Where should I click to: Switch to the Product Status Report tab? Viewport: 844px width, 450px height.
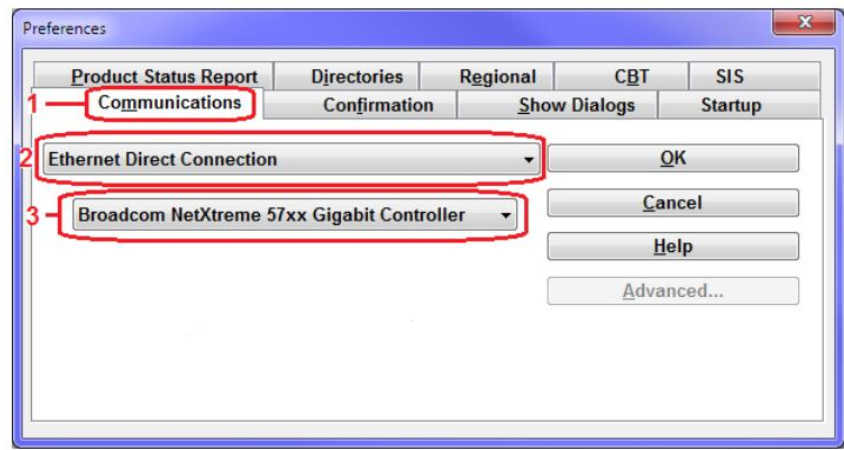153,76
